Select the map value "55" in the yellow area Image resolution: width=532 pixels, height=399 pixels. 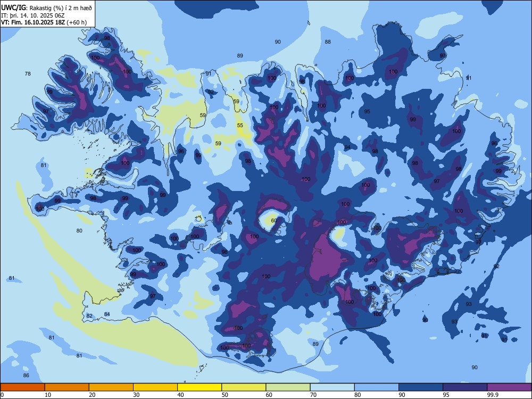click(240, 125)
